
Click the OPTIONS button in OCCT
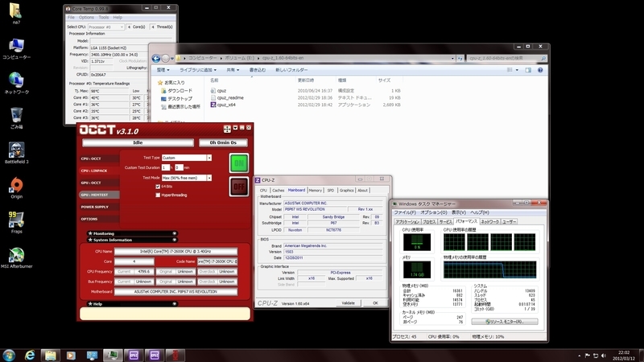99,219
